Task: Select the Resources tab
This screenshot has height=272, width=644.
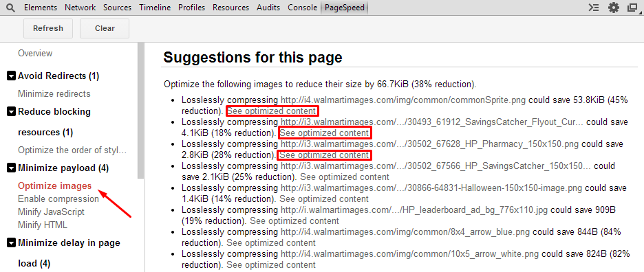Action: (230, 8)
